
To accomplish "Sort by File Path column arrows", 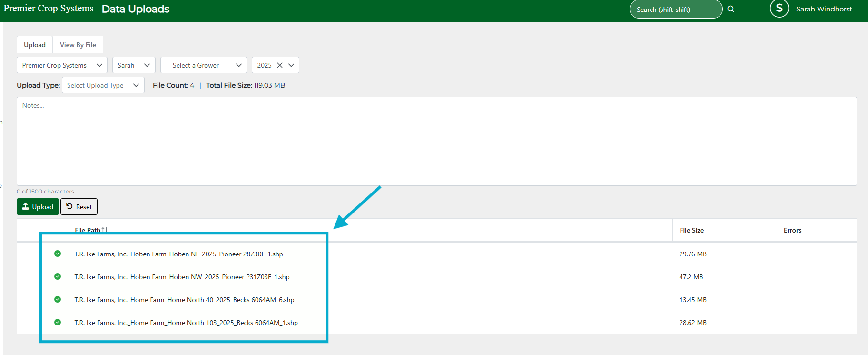I will pos(104,230).
